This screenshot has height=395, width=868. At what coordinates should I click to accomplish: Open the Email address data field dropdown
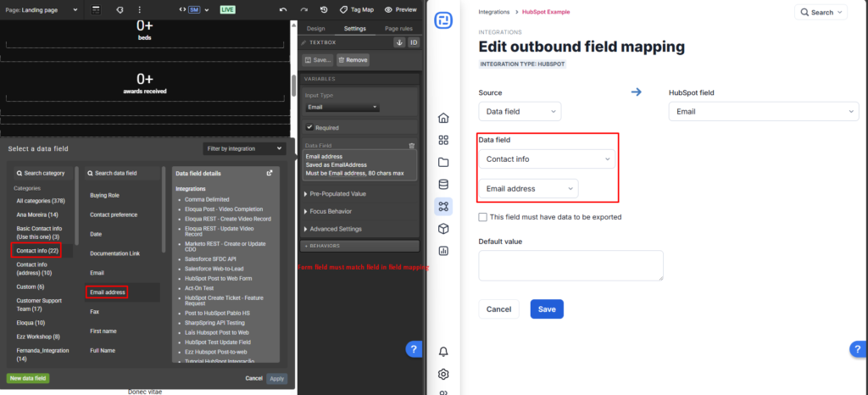pyautogui.click(x=529, y=189)
